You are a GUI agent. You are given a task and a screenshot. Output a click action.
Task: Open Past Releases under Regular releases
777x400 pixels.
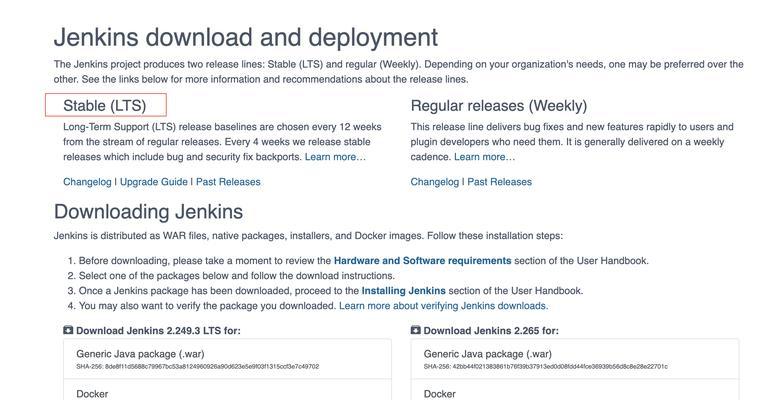click(500, 182)
